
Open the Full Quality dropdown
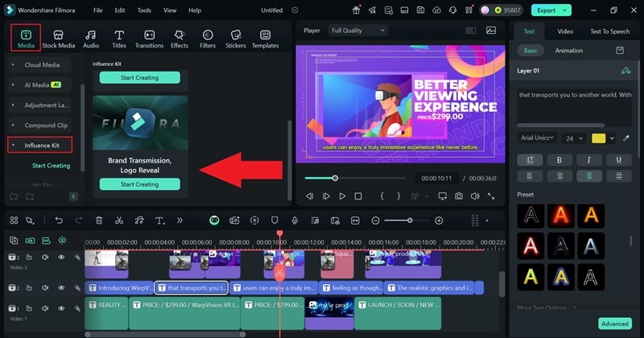[x=357, y=31]
